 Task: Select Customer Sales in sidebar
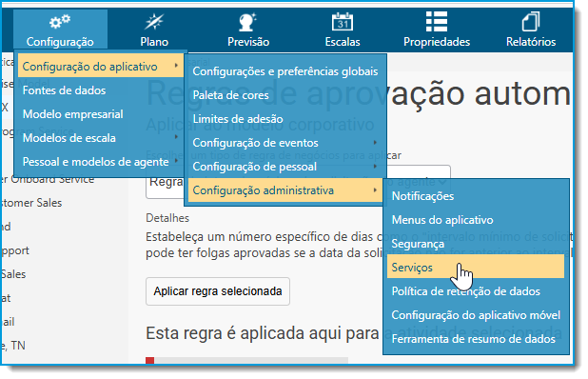tap(31, 203)
